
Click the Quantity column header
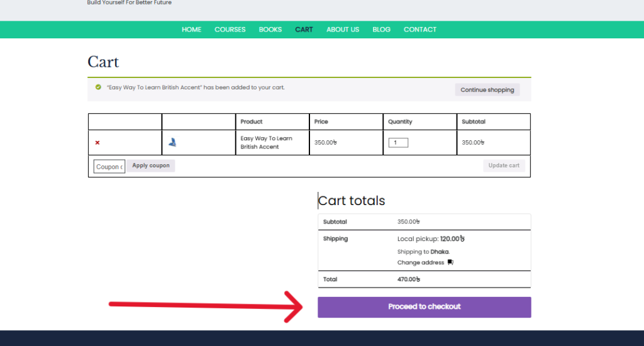pos(399,121)
